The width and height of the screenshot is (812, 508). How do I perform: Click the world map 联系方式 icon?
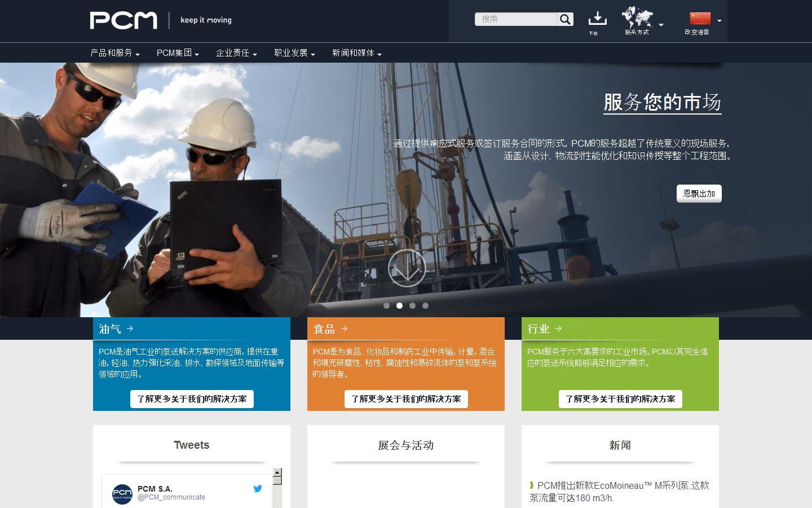[x=637, y=18]
